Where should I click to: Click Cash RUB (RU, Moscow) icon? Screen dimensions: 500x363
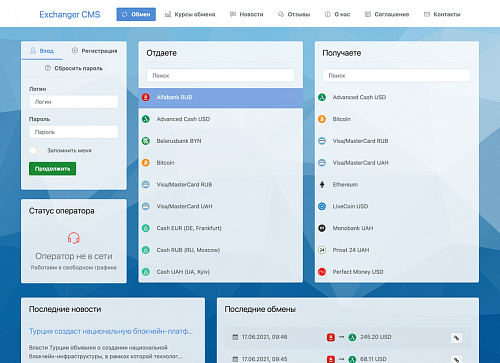tap(146, 250)
